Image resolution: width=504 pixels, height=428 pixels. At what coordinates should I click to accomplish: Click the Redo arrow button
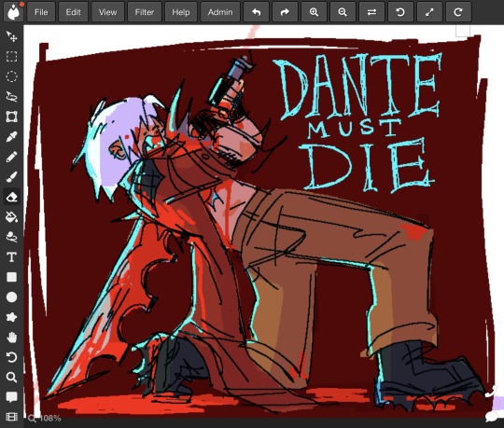tap(285, 12)
